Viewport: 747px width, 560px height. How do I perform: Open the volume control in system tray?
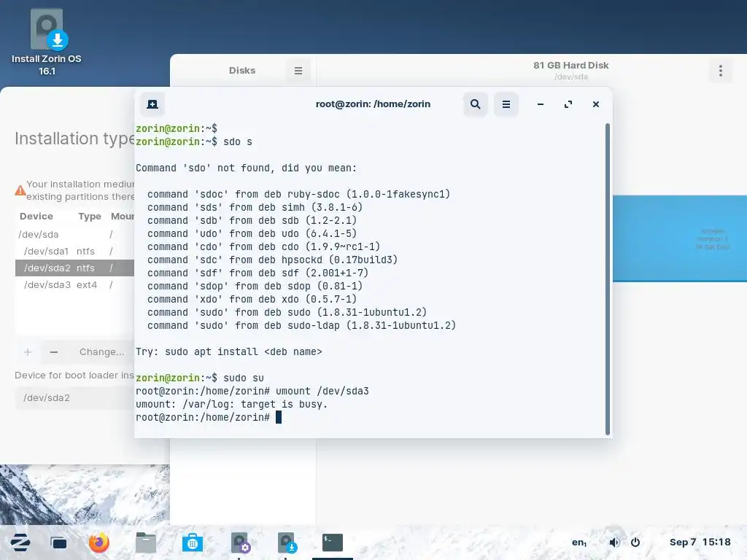click(614, 542)
